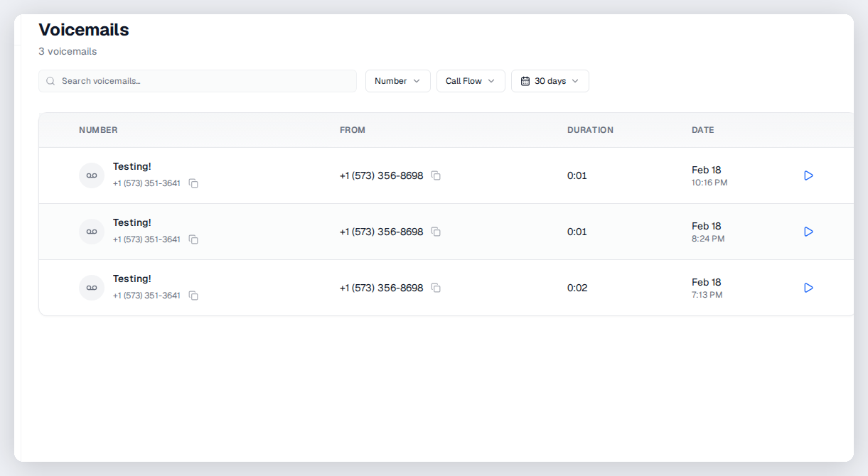868x476 pixels.
Task: Open the Call Flow filter dropdown
Action: 471,80
